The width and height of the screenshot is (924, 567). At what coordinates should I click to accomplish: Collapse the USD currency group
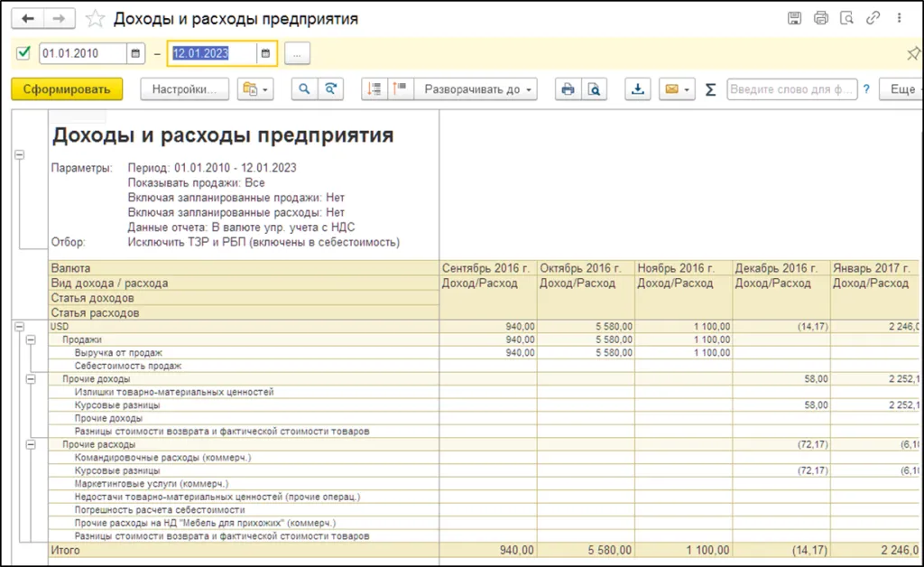point(18,326)
